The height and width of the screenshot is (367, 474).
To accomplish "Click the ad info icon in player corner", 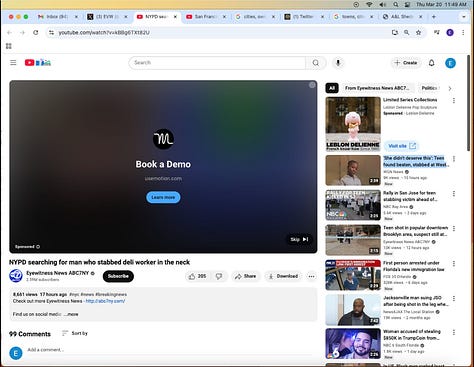I will click(312, 85).
